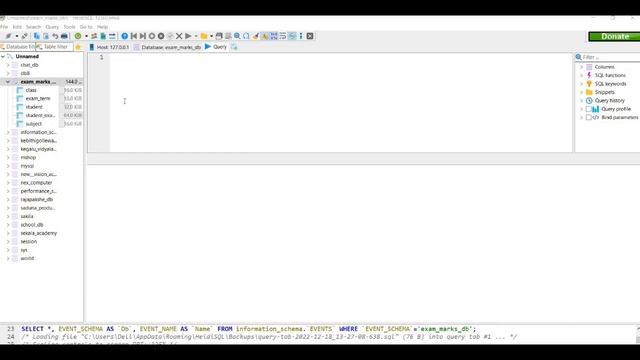This screenshot has width=640, height=360.
Task: Collapse the exam_marks database node
Action: [x=8, y=82]
